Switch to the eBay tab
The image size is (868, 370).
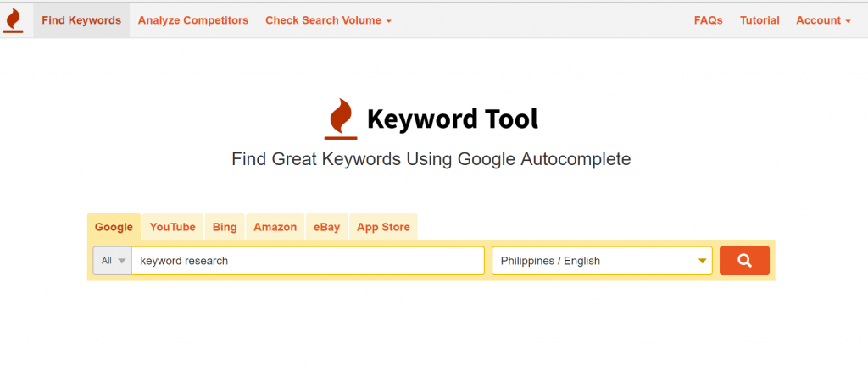coord(326,227)
